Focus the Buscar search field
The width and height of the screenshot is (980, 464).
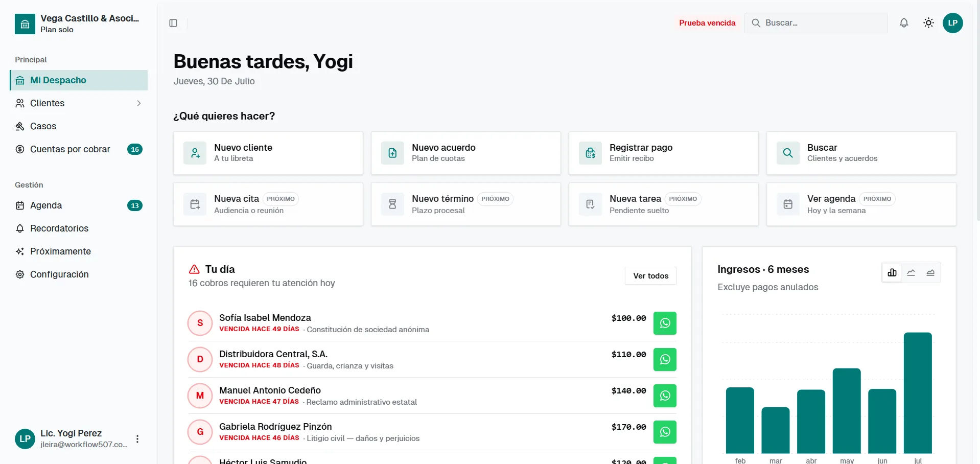tap(816, 23)
